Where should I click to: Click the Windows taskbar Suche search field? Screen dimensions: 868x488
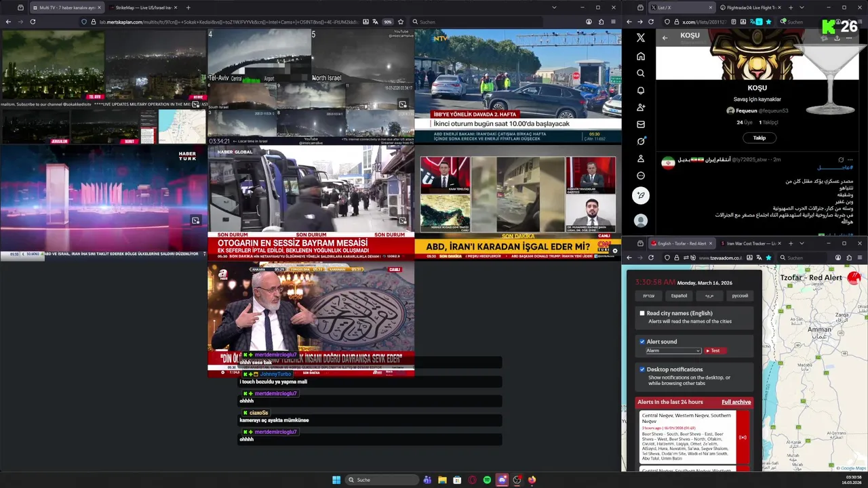coord(382,480)
